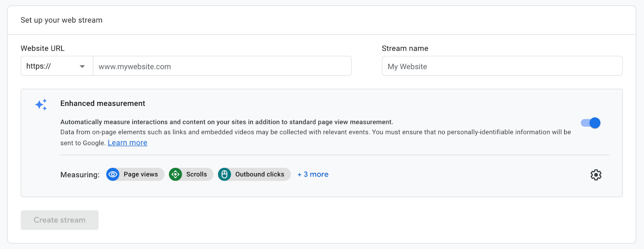Click the Enhanced measurement title text

pos(103,103)
